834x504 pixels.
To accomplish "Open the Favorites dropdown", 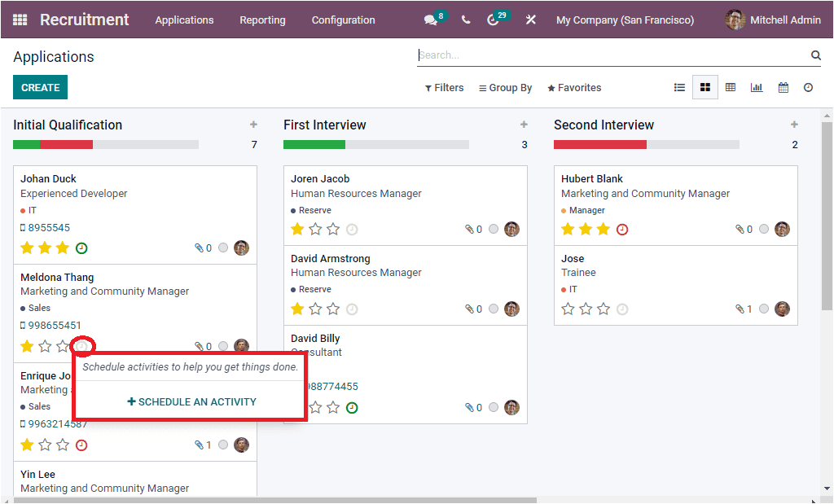I will (574, 87).
